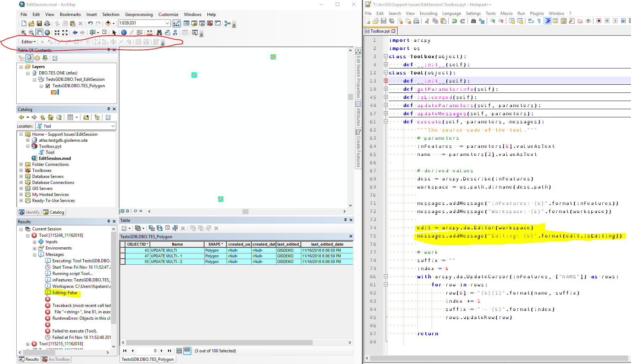Toggle the Editor Toolbar button
Screen dimensions: 631x364
[x=177, y=23]
